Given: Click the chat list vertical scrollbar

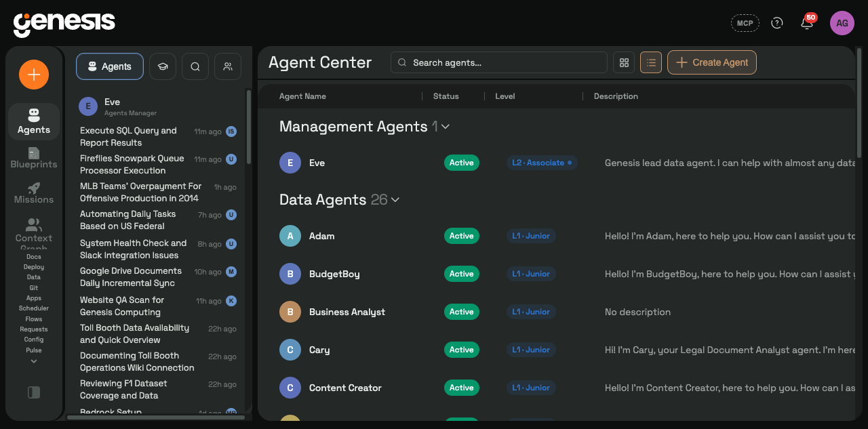Looking at the screenshot, I should (248, 127).
